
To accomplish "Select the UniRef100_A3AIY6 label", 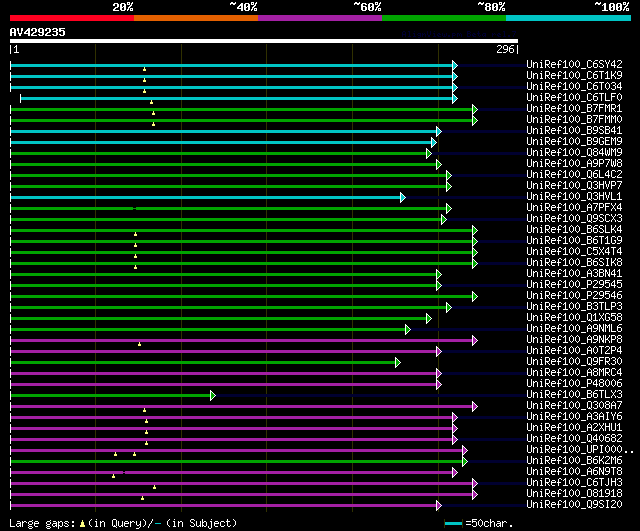I will (x=574, y=417).
